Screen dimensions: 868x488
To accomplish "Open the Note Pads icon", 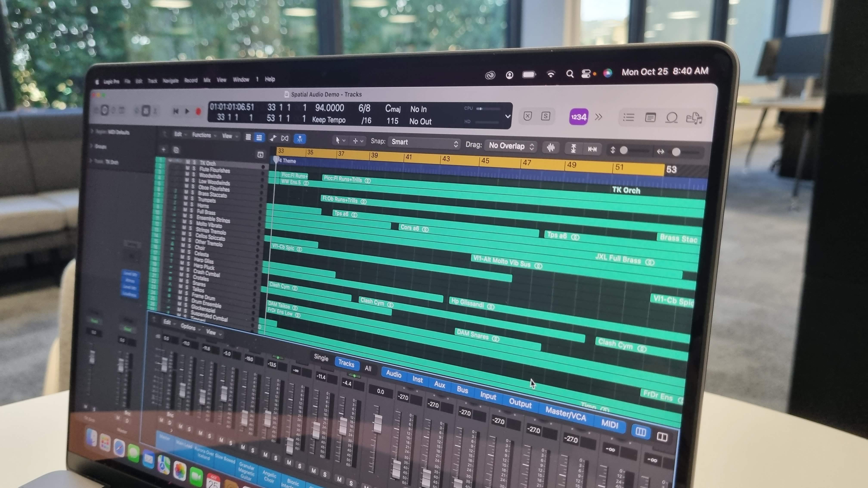I will [650, 117].
